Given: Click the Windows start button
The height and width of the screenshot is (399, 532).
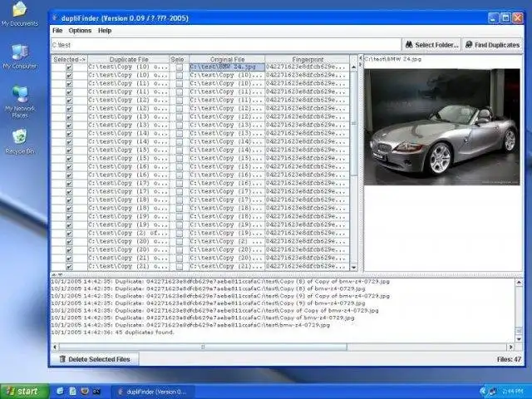Looking at the screenshot, I should coord(24,392).
